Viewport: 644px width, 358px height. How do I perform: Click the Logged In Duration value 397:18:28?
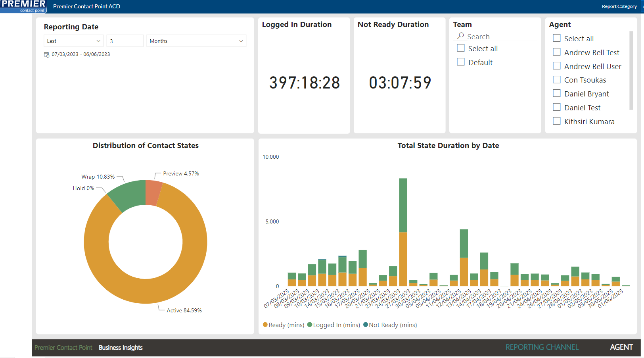[305, 83]
